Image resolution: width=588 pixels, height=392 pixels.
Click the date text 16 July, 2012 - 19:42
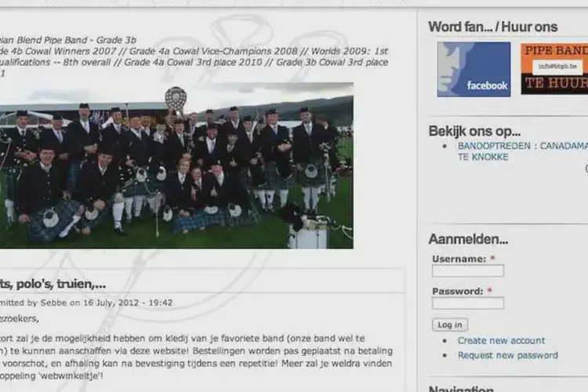128,303
